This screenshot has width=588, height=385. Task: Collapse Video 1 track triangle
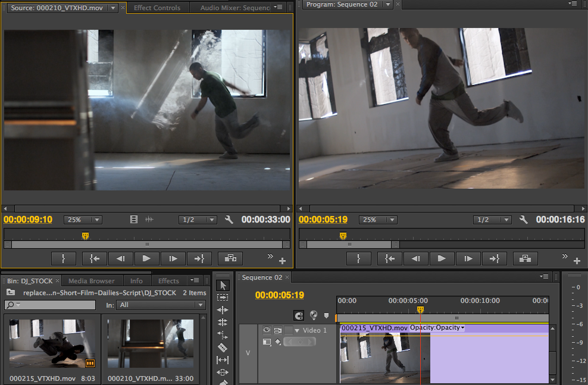(297, 330)
